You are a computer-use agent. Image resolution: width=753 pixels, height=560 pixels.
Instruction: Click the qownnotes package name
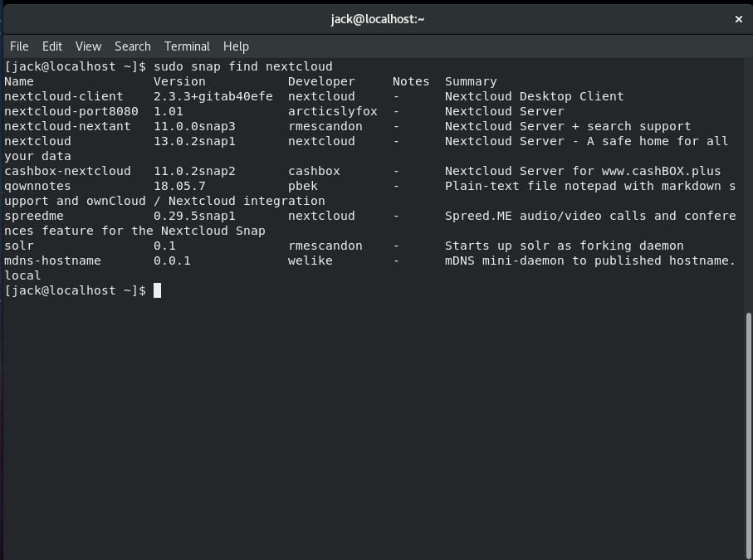click(x=37, y=186)
